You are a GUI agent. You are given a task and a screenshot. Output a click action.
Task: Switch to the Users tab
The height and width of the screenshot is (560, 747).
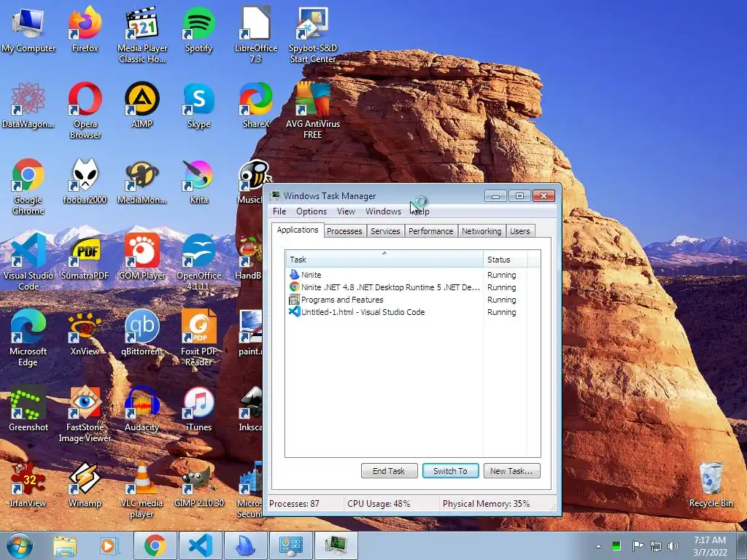pos(519,231)
